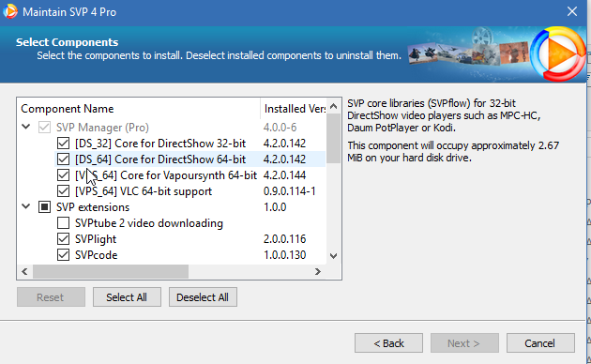Click scroll up arrow of component list

click(333, 106)
